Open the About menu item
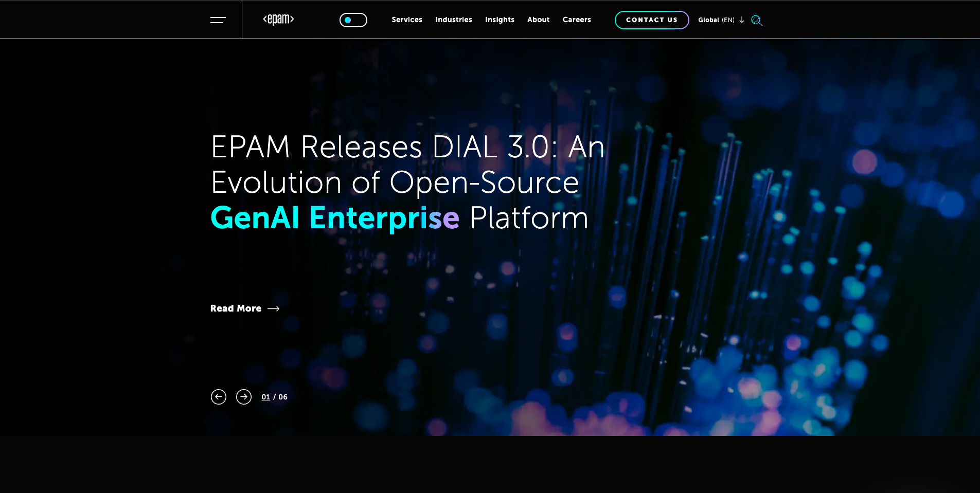The height and width of the screenshot is (493, 980). coord(538,20)
